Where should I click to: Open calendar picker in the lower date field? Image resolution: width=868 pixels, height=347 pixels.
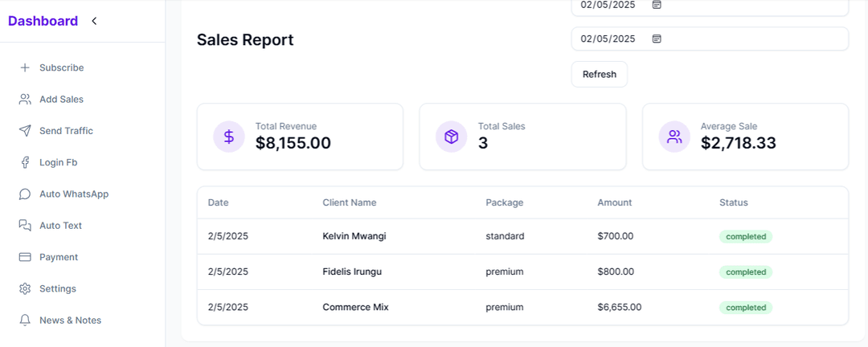pyautogui.click(x=657, y=39)
